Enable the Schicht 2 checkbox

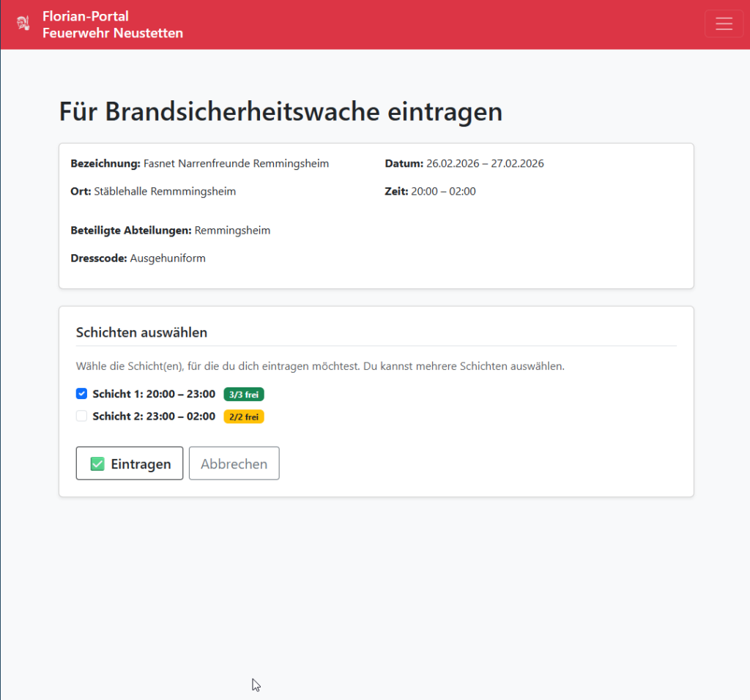[x=82, y=416]
